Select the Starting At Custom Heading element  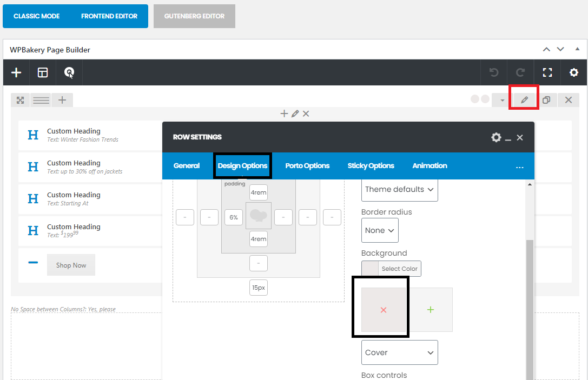click(x=90, y=199)
